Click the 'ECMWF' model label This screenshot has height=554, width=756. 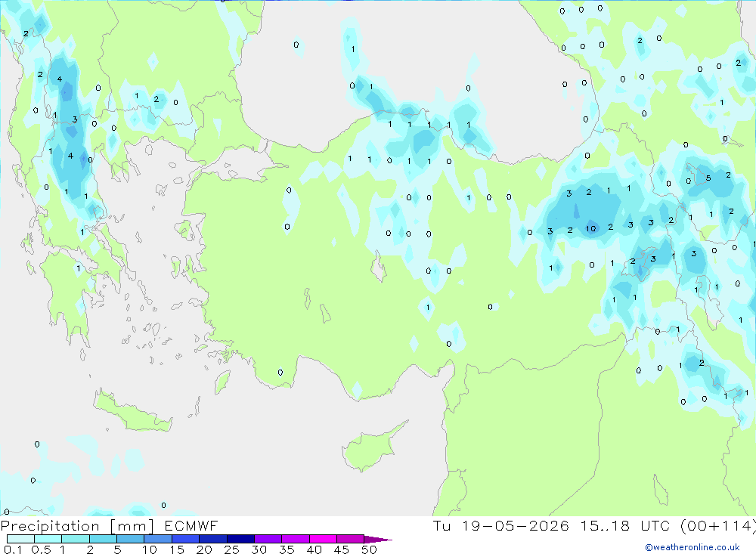coord(191,525)
